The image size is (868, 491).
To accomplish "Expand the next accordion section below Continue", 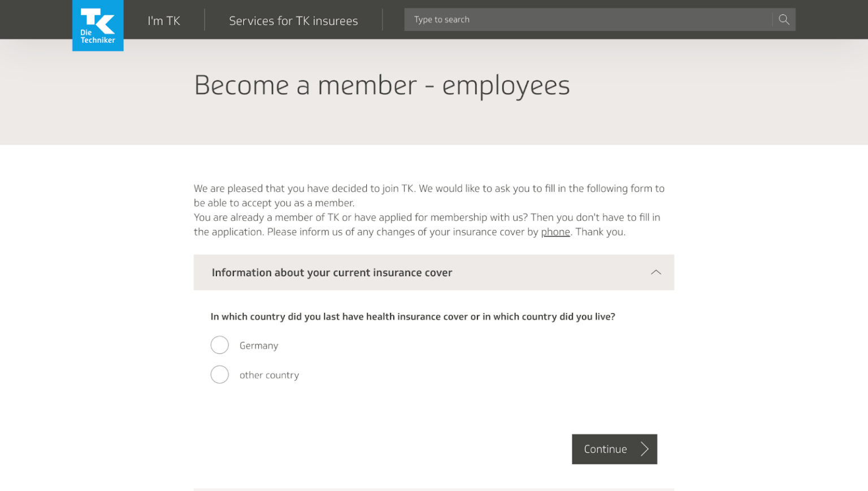I will pyautogui.click(x=434, y=489).
